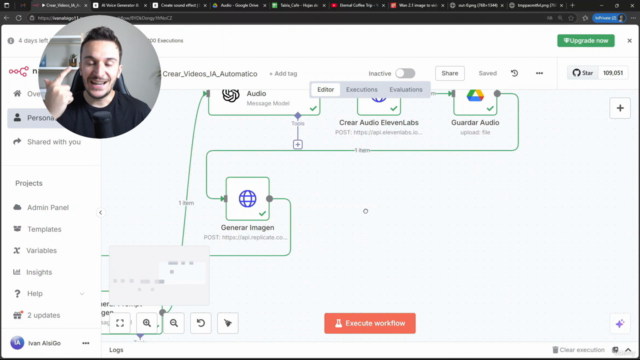The image size is (640, 360).
Task: Add a new node with plus button
Action: tap(620, 108)
